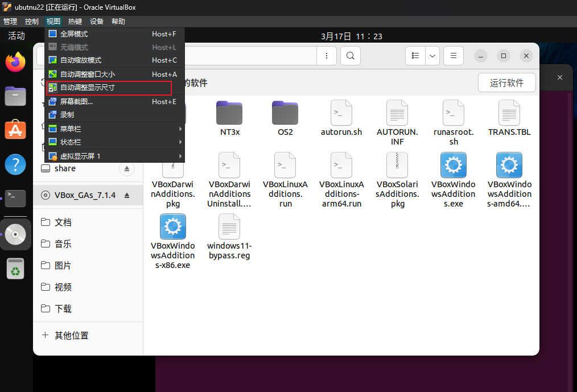Open the Files hamburger menu

[x=454, y=56]
